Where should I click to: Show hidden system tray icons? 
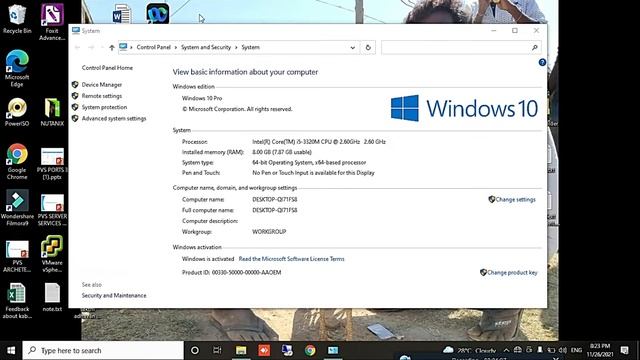click(x=506, y=350)
